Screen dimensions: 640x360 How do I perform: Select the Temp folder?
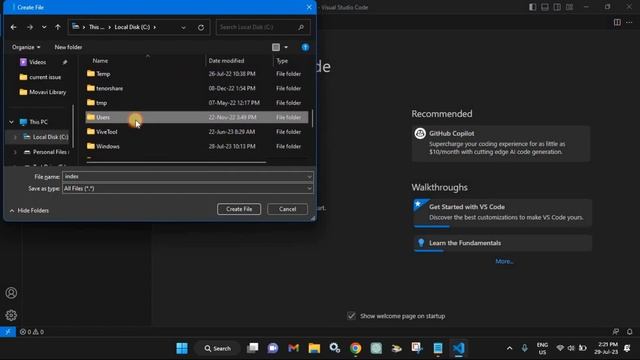pyautogui.click(x=197, y=74)
